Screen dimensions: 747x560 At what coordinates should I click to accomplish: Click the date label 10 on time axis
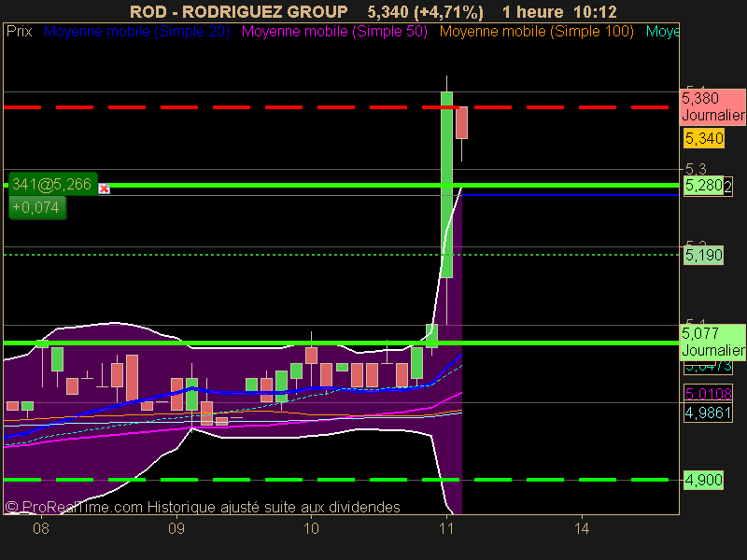point(311,528)
